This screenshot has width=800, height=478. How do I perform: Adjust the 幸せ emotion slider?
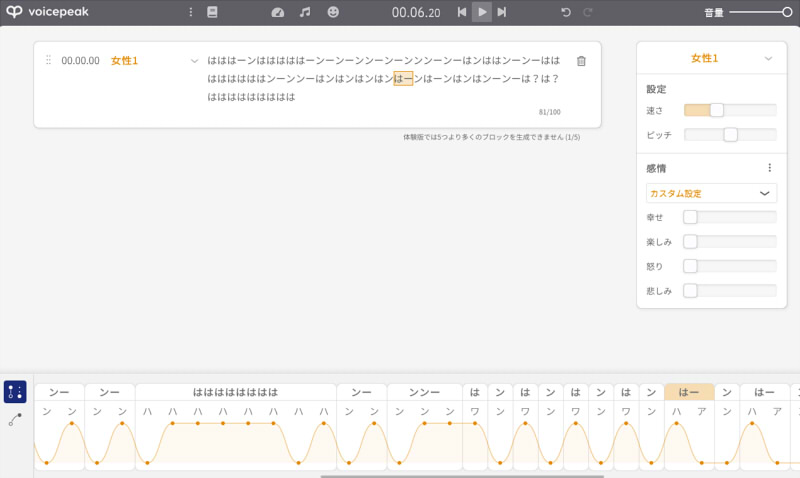pyautogui.click(x=730, y=217)
